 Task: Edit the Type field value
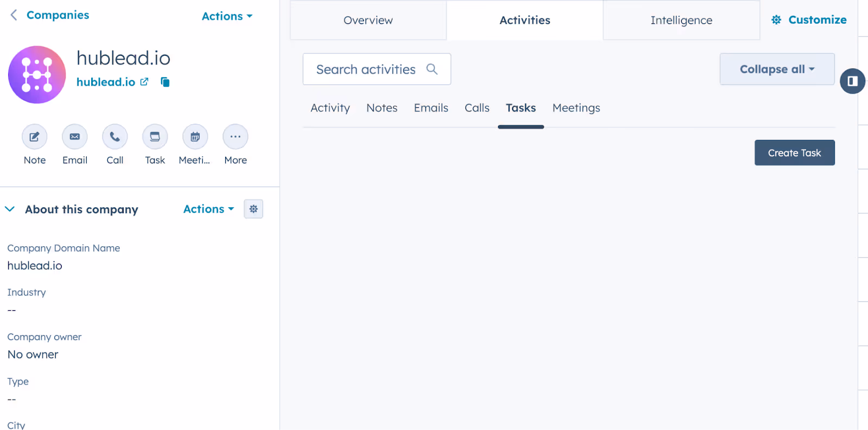12,400
